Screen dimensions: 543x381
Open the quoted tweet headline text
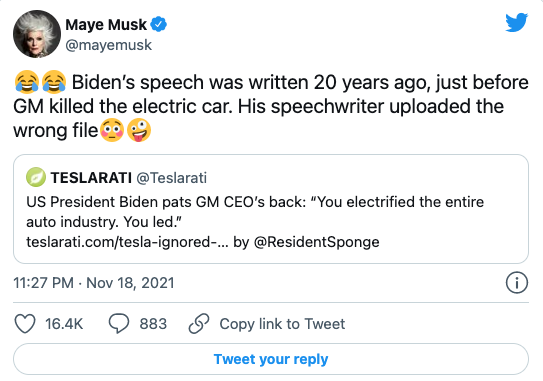[255, 212]
